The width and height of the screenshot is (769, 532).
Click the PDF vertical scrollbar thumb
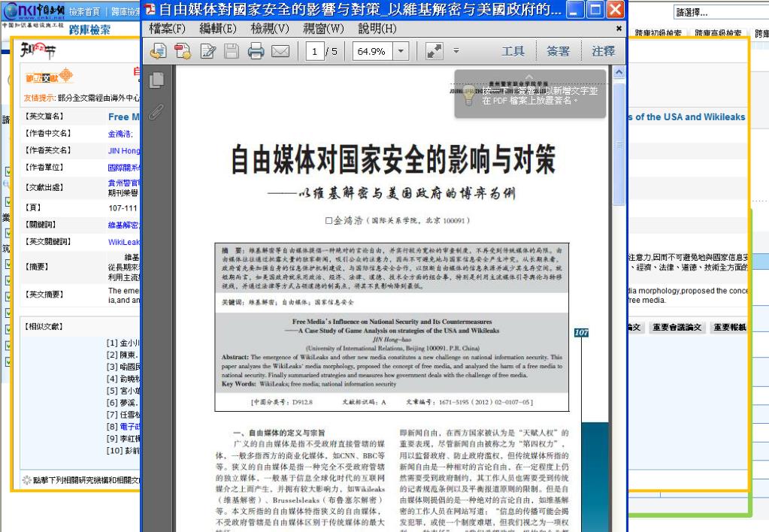tap(619, 144)
